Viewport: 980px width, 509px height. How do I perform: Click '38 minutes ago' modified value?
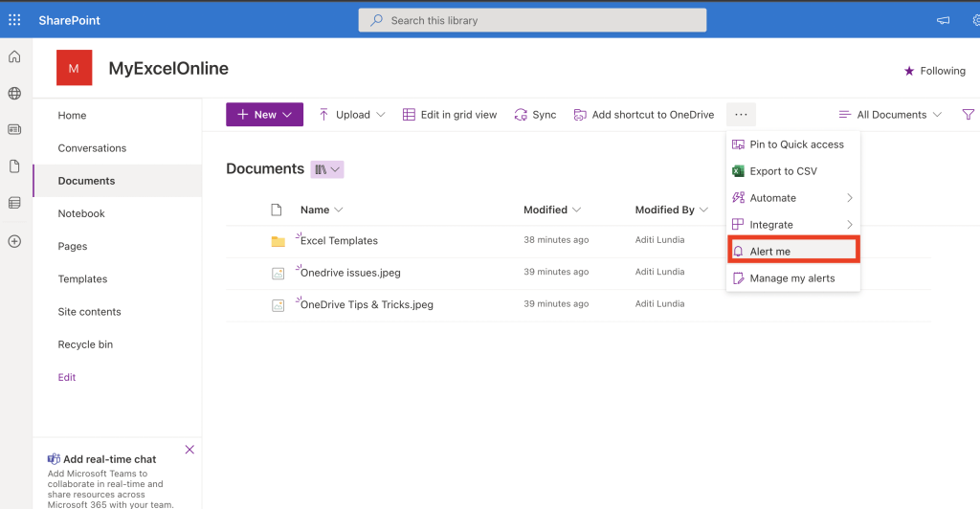(x=556, y=240)
